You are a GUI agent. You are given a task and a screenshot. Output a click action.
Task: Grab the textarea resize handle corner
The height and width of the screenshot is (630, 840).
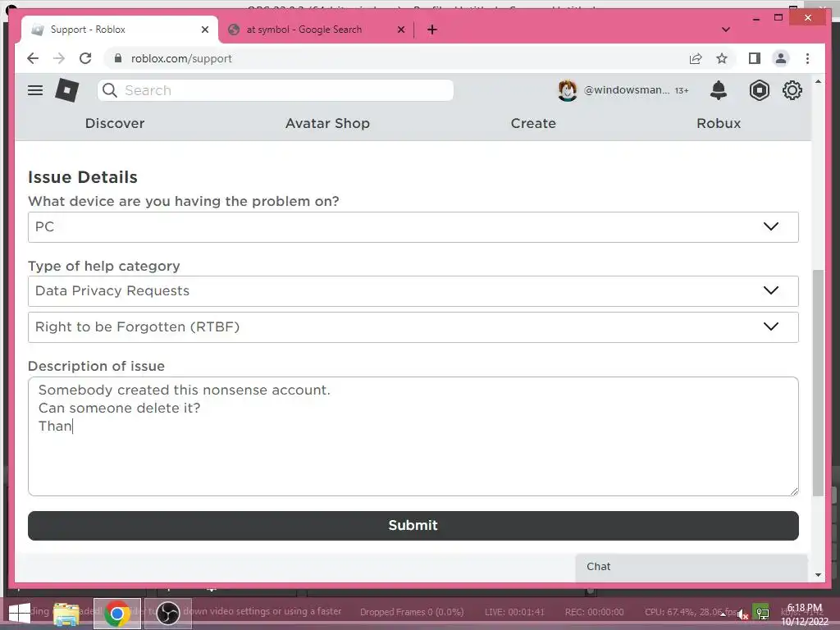point(793,491)
